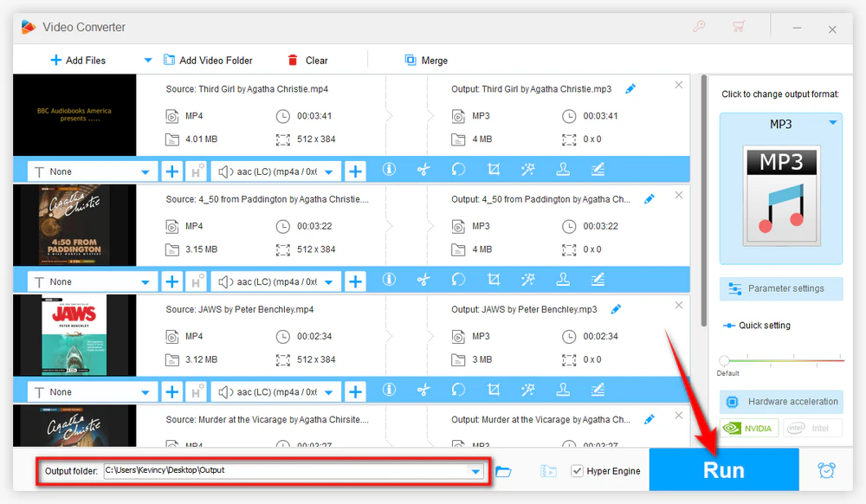Enable NVIDIA hardware acceleration
866x504 pixels.
pos(748,427)
